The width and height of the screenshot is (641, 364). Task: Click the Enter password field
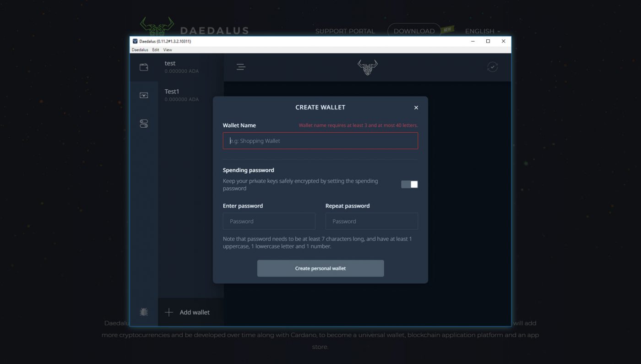(x=269, y=221)
